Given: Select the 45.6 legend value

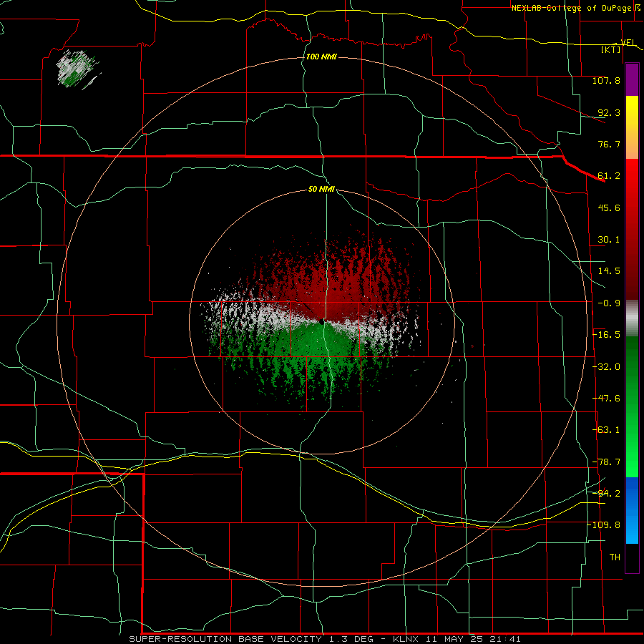Looking at the screenshot, I should 609,208.
